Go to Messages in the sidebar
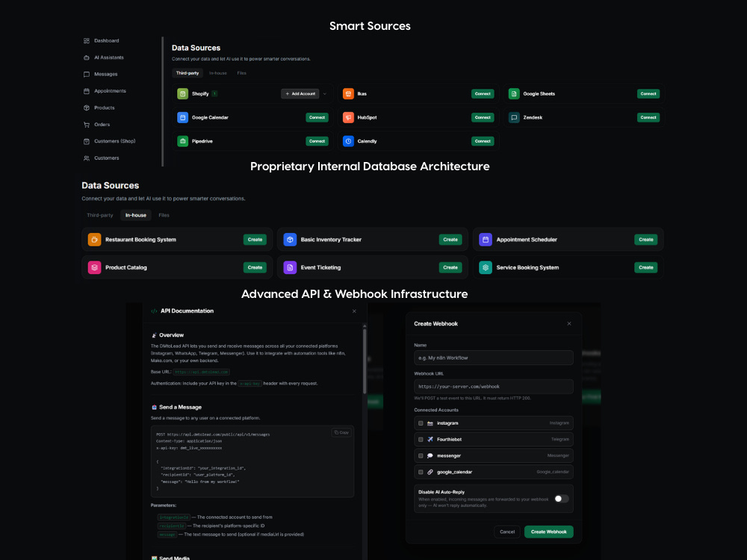This screenshot has width=747, height=560. tap(100, 74)
